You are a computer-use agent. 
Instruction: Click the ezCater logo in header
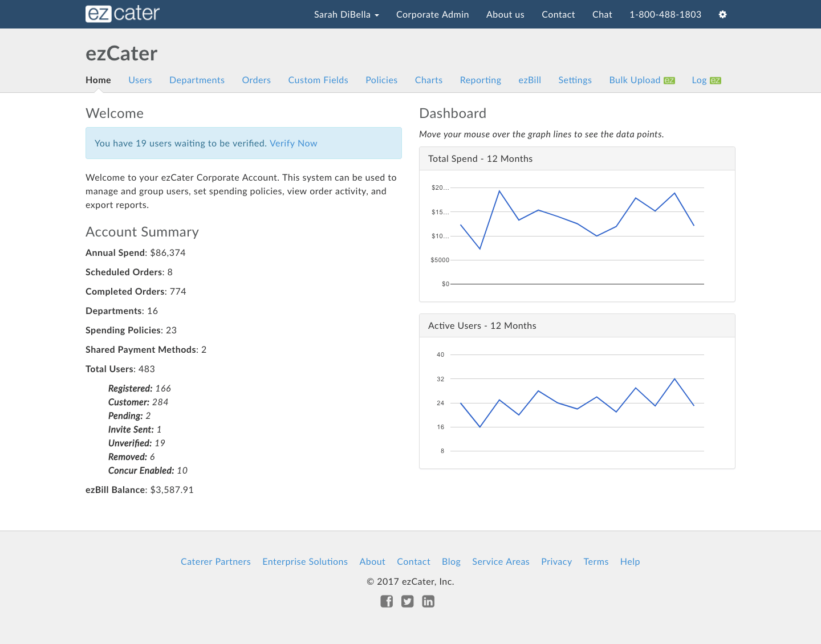tap(123, 14)
